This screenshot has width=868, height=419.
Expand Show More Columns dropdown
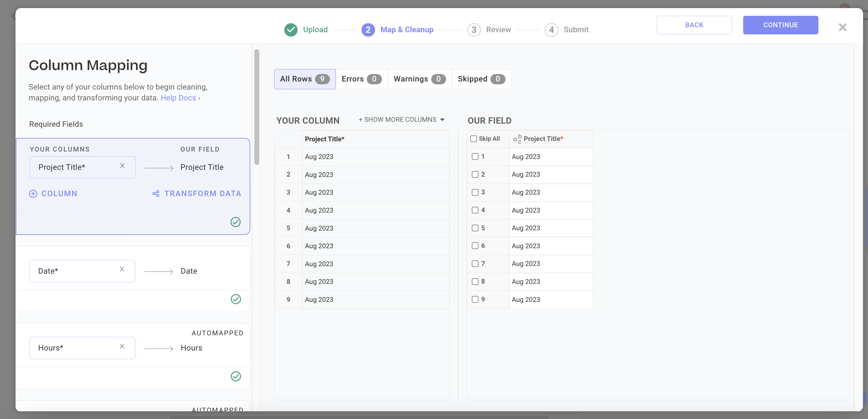coord(401,120)
